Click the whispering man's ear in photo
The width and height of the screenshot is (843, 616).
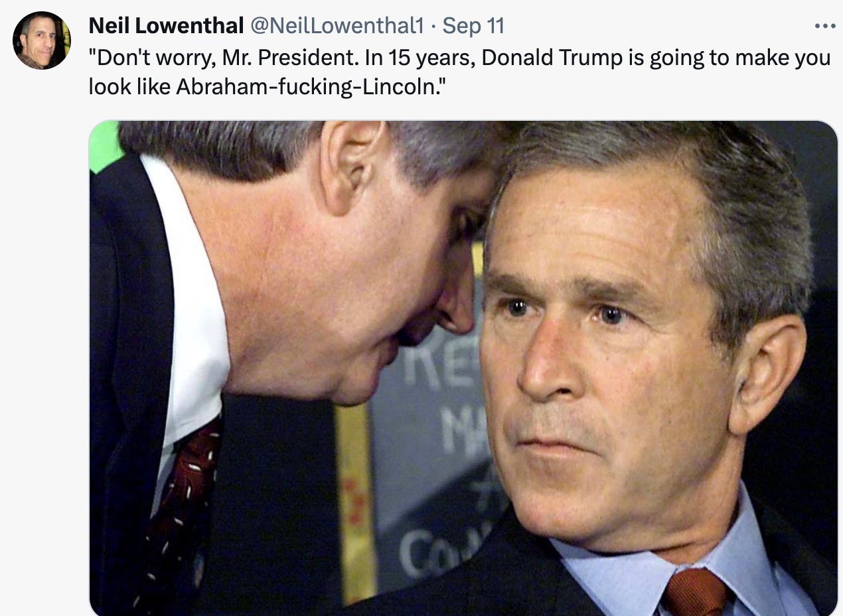coord(351,166)
